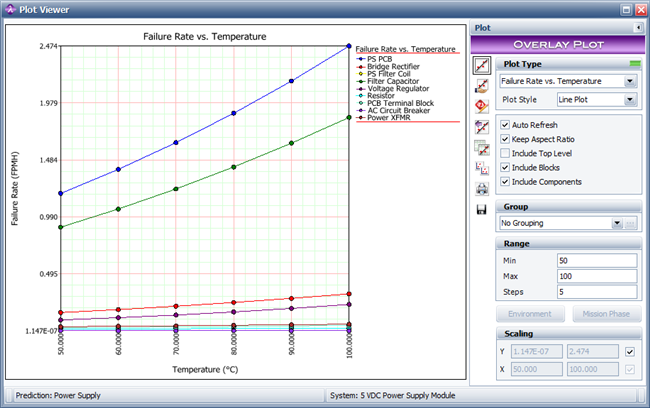The width and height of the screenshot is (650, 408).
Task: Disable the Auto Refresh checkbox
Action: pyautogui.click(x=505, y=124)
